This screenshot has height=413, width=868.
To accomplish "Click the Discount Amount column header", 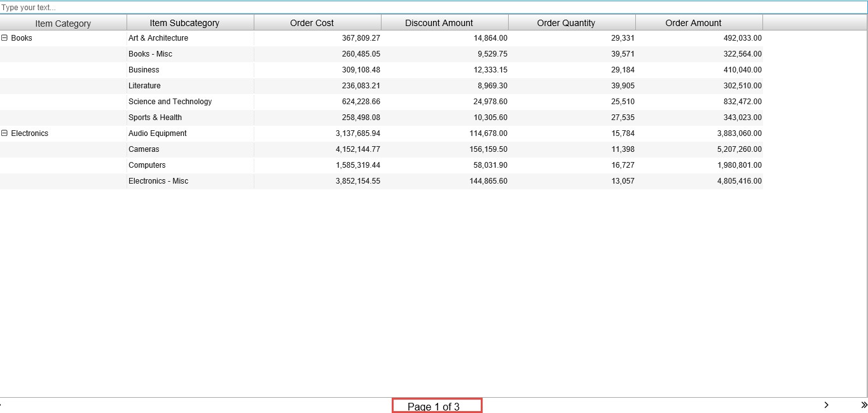I will point(439,23).
